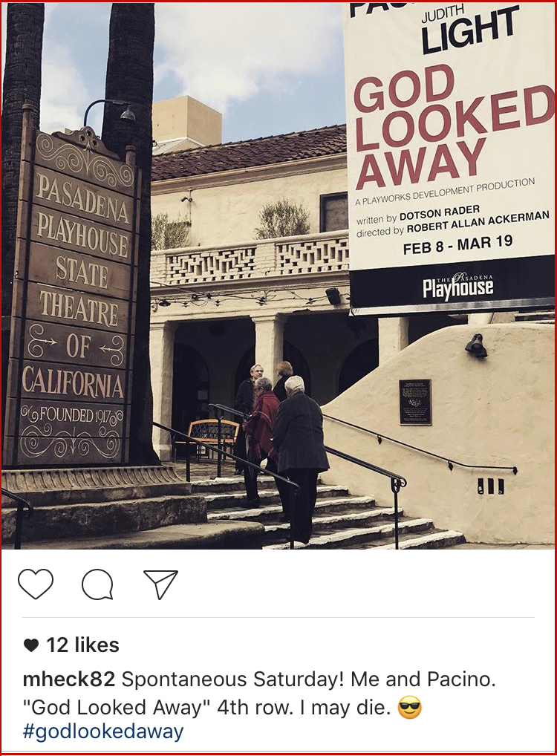Open comments via the speech bubble icon
The height and width of the screenshot is (756, 557).
(x=97, y=584)
